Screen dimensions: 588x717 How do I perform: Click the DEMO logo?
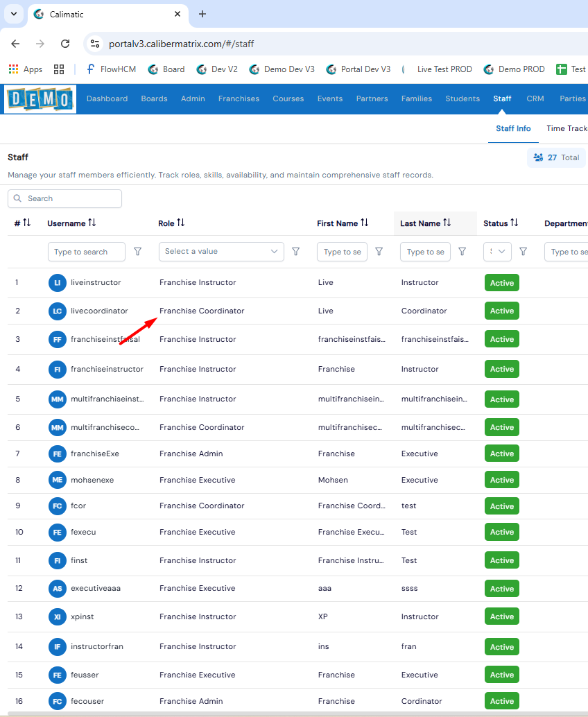(x=40, y=98)
